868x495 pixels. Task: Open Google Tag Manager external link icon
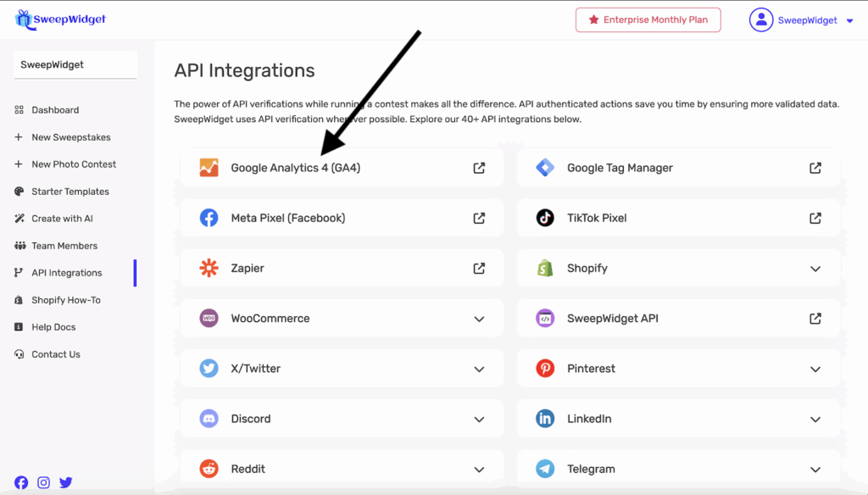click(815, 168)
